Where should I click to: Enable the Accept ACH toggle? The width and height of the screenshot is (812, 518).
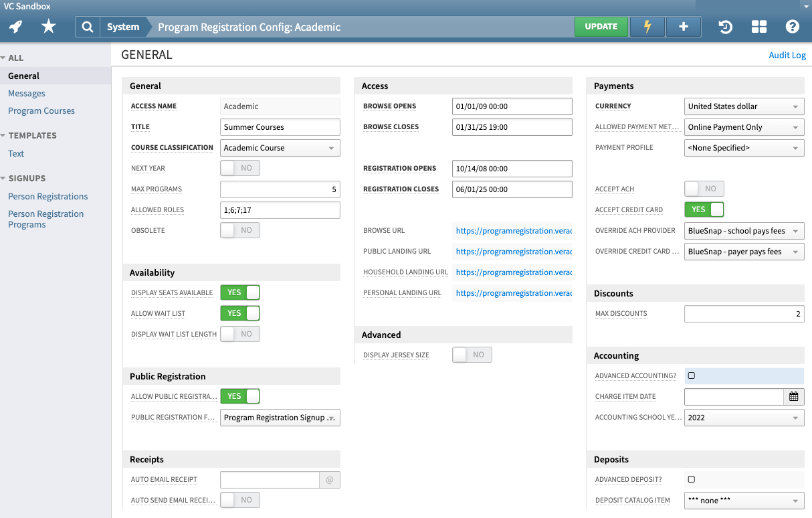[x=704, y=189]
